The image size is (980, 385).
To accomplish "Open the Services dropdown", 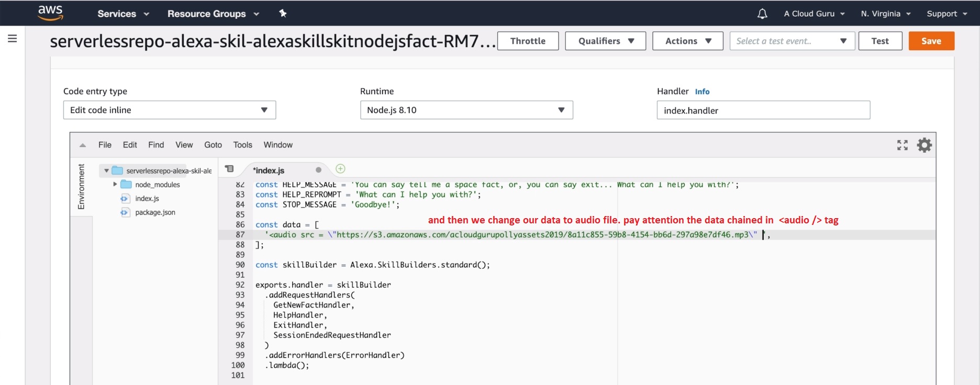I will coord(123,14).
